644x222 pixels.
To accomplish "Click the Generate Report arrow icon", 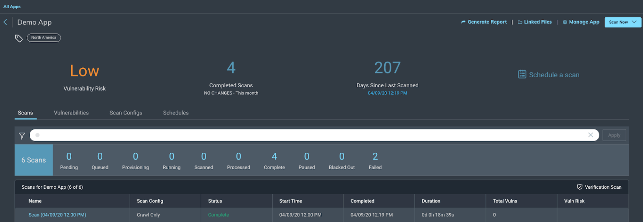I will click(463, 22).
